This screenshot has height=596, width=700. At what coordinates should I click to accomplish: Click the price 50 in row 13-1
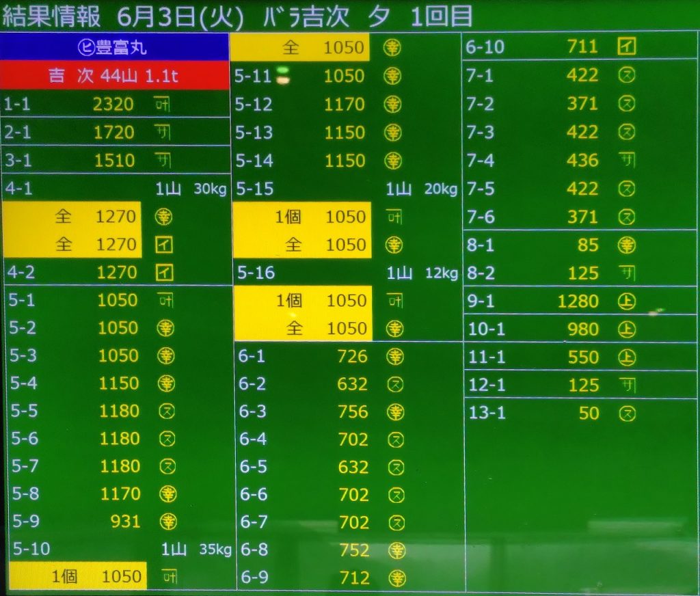click(588, 413)
